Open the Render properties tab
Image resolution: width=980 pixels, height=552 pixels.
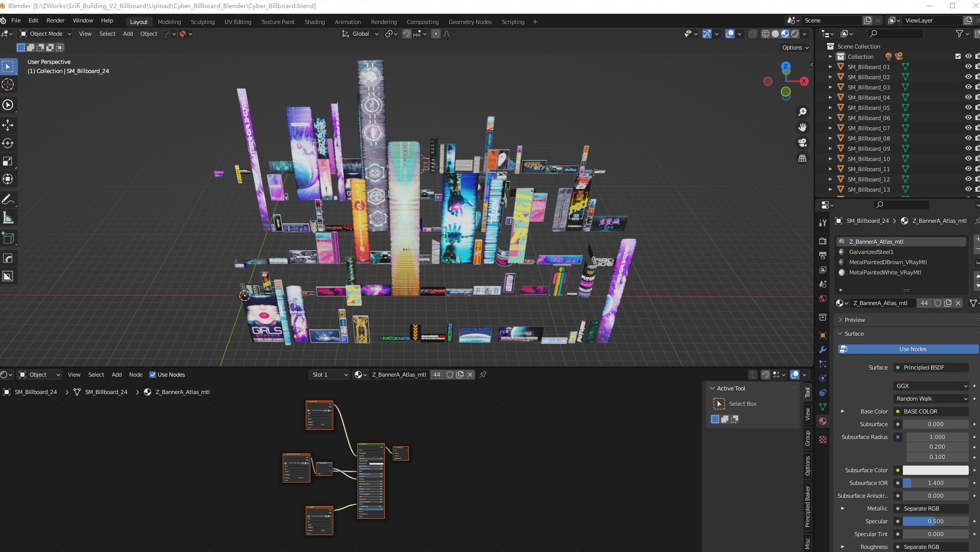tap(823, 241)
